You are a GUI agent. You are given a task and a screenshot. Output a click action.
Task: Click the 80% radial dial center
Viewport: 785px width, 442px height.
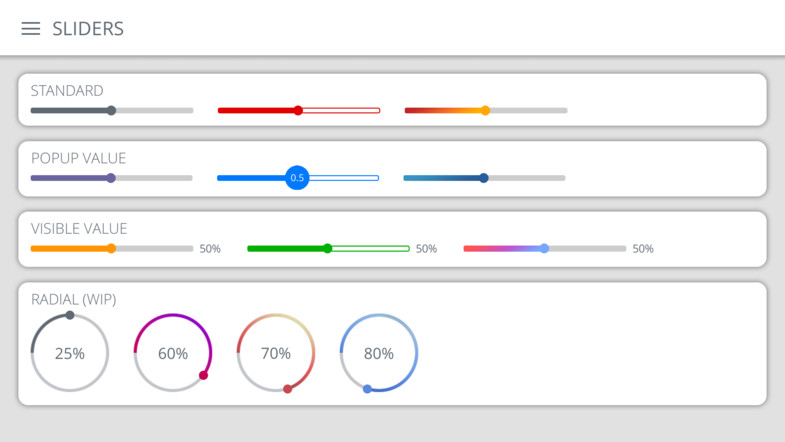[x=379, y=353]
